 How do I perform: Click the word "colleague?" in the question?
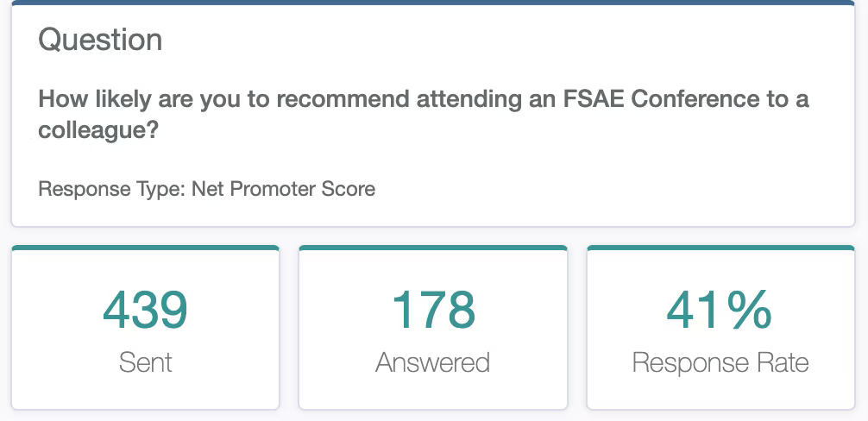(99, 131)
